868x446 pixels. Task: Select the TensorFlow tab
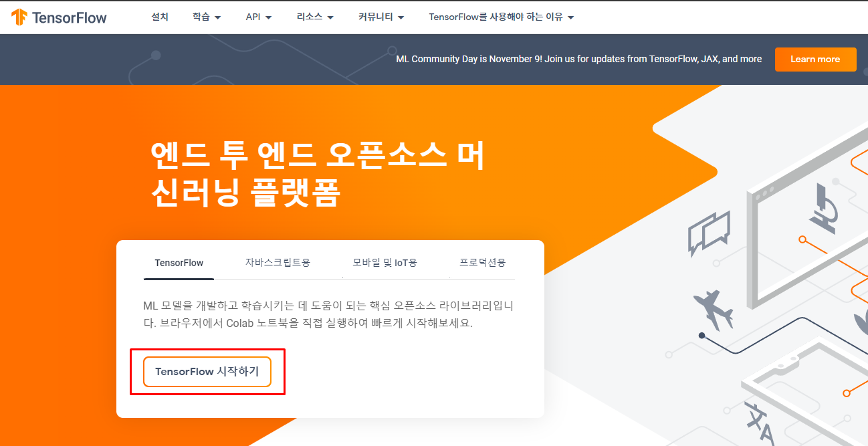pyautogui.click(x=179, y=263)
